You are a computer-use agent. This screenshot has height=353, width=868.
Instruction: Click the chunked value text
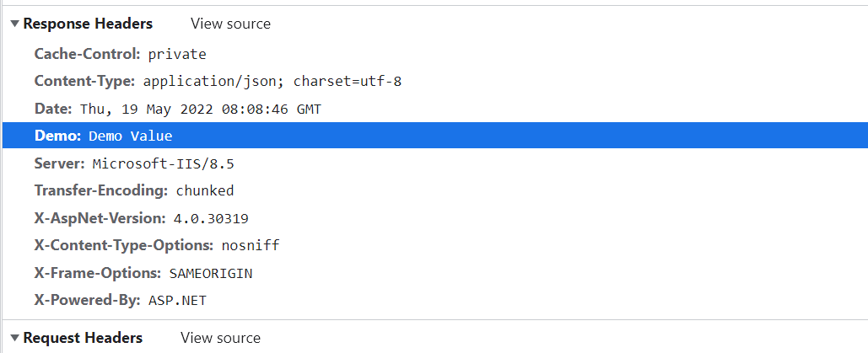(x=205, y=191)
